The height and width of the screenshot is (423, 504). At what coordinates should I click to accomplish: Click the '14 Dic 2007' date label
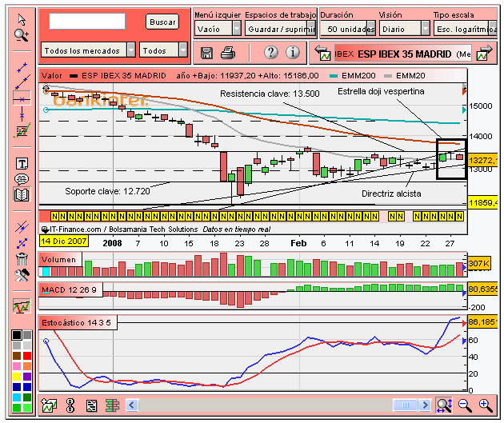pos(64,241)
